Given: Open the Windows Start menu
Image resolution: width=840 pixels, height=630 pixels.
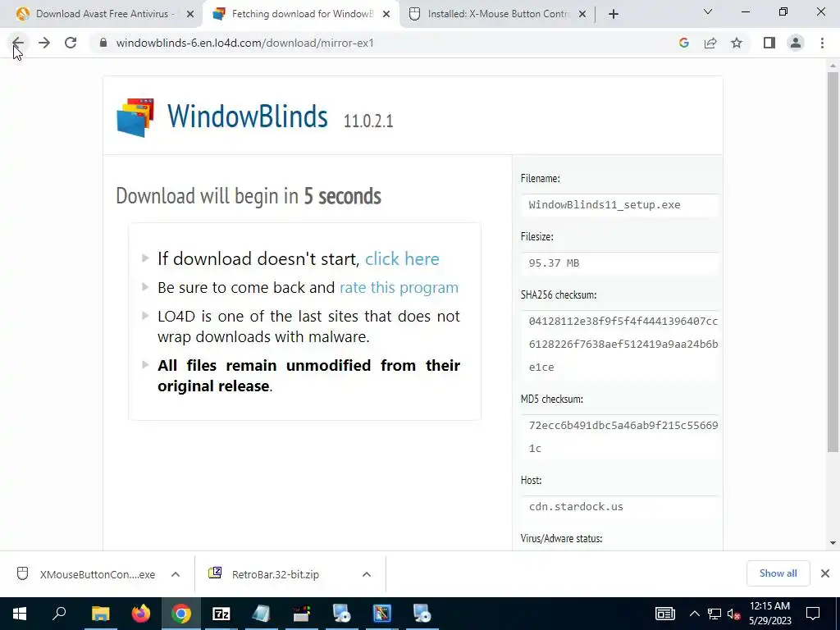Looking at the screenshot, I should 20,614.
